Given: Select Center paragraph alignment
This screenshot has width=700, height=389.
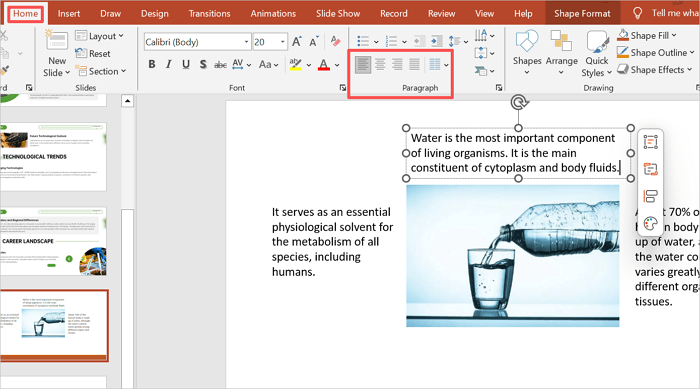Looking at the screenshot, I should tap(380, 65).
